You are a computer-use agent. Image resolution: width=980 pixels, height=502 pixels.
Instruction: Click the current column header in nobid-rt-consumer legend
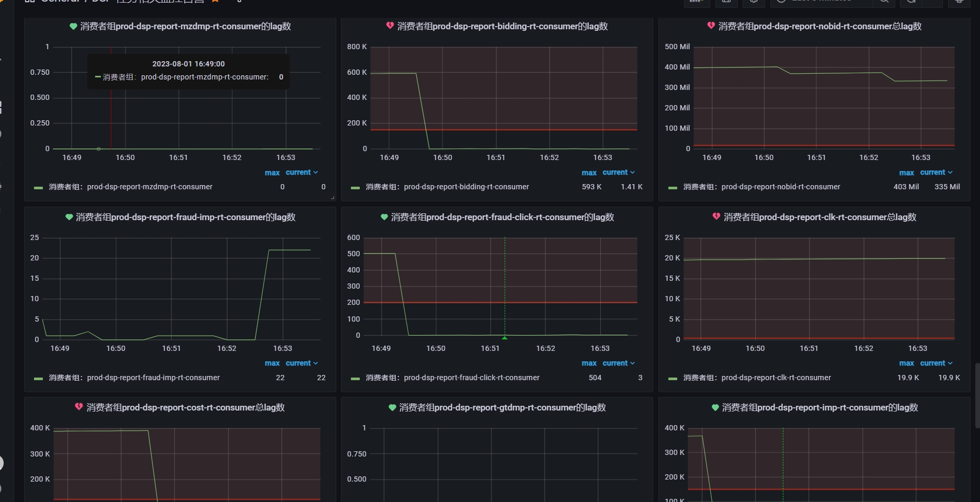pyautogui.click(x=936, y=172)
